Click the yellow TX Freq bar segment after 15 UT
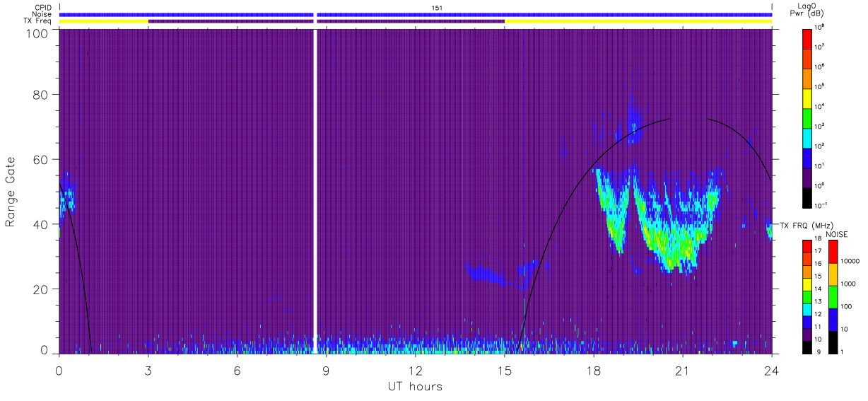The width and height of the screenshot is (868, 401). pyautogui.click(x=638, y=21)
